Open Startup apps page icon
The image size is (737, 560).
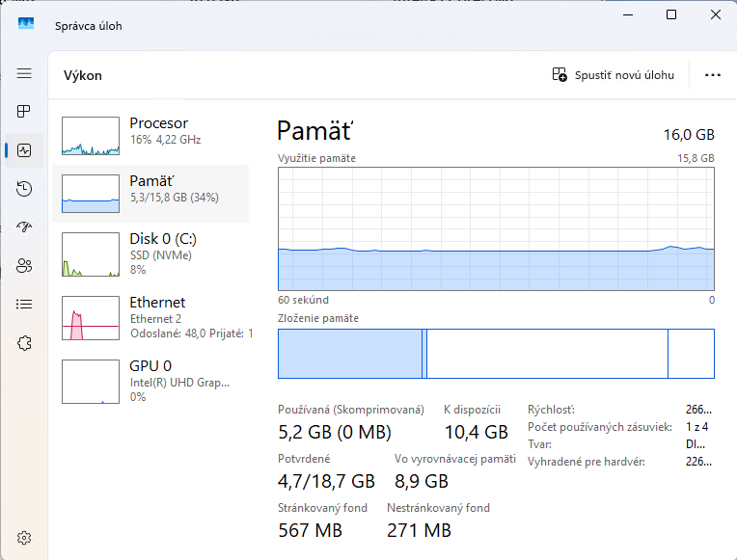pyautogui.click(x=24, y=227)
